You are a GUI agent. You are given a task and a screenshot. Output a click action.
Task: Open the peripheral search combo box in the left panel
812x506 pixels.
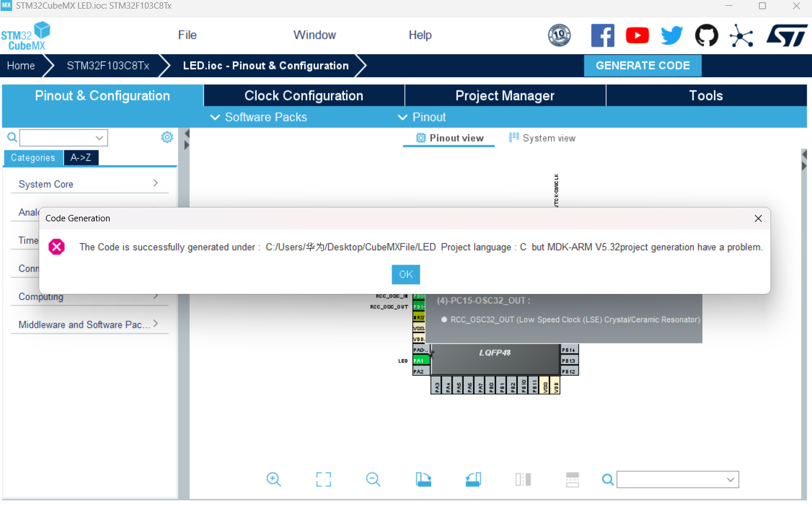tap(63, 138)
